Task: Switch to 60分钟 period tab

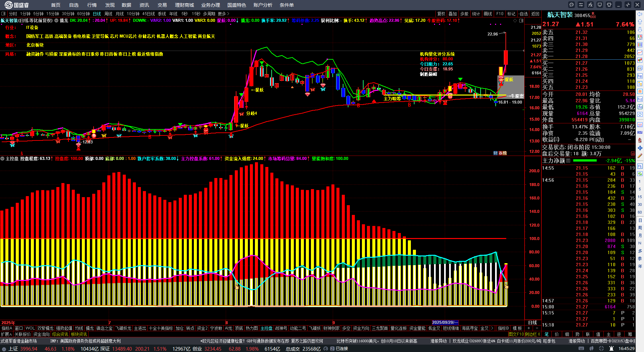Action: pyautogui.click(x=84, y=14)
